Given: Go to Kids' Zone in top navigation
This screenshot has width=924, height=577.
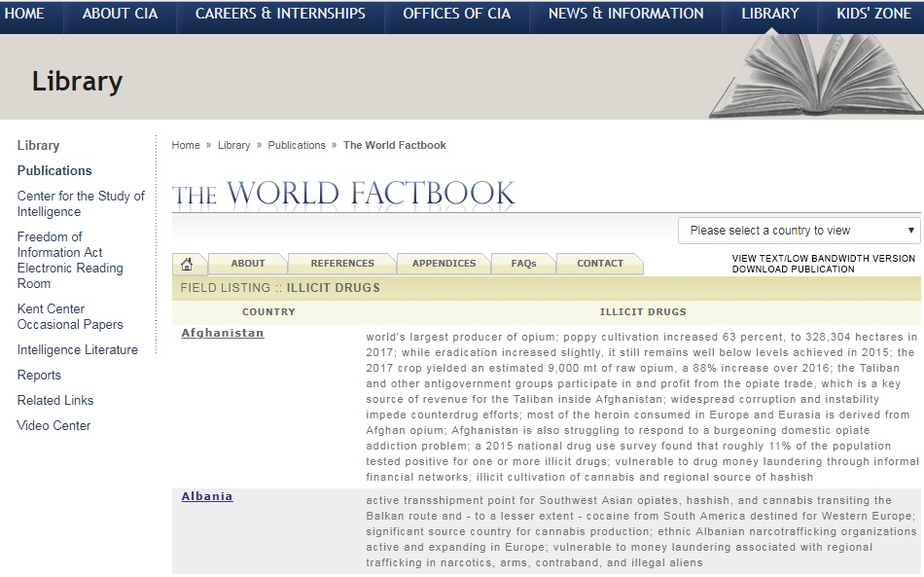Looking at the screenshot, I should [873, 14].
